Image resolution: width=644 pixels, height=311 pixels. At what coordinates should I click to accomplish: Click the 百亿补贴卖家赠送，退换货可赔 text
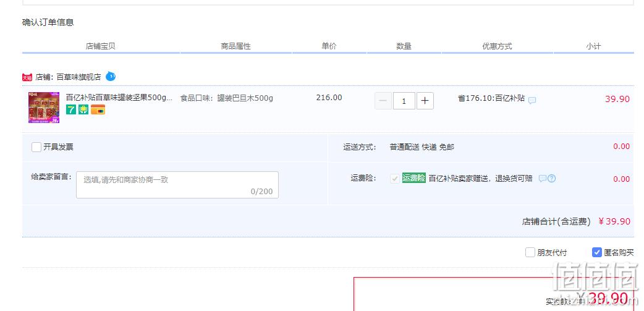(481, 178)
